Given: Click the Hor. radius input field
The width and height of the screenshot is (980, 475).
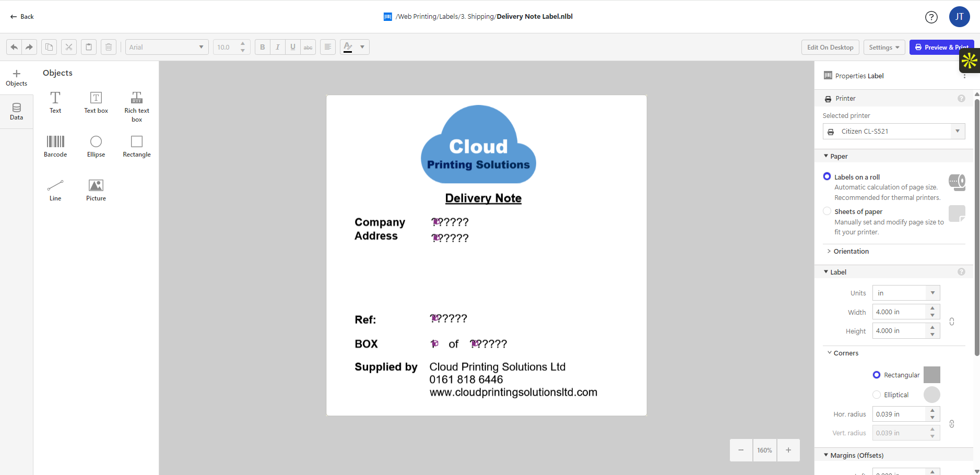Looking at the screenshot, I should point(899,414).
